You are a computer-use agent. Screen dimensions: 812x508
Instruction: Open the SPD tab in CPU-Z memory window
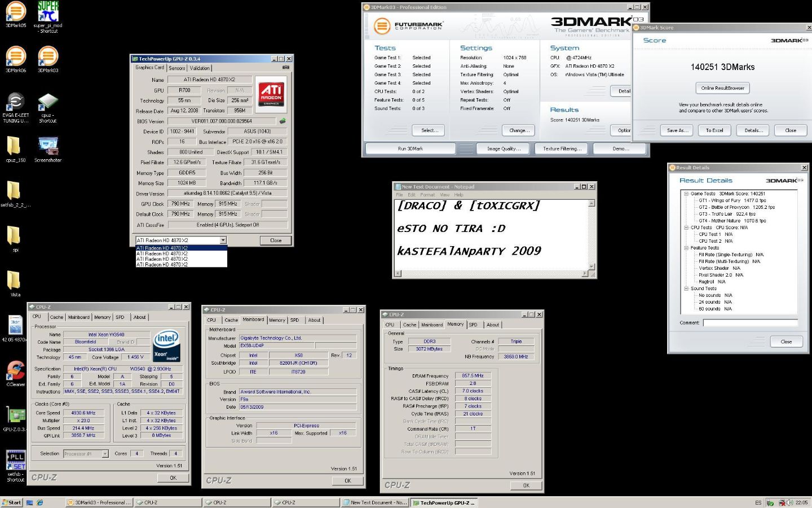[473, 325]
